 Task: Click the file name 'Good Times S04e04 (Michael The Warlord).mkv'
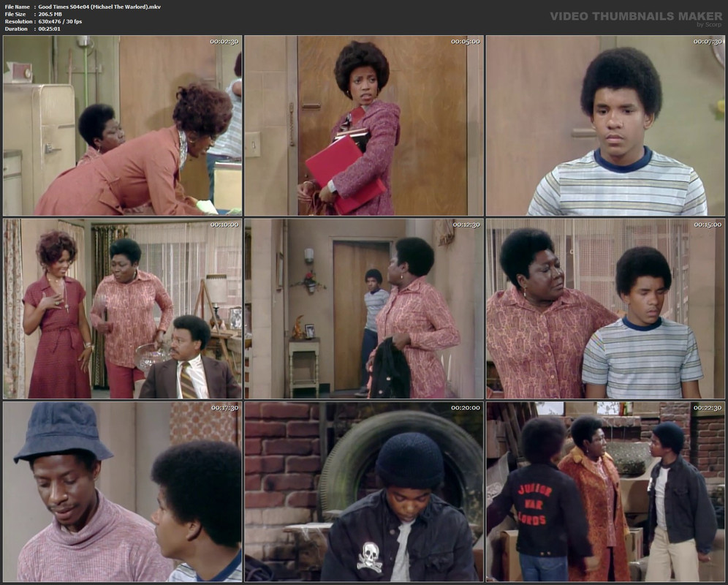(x=99, y=7)
